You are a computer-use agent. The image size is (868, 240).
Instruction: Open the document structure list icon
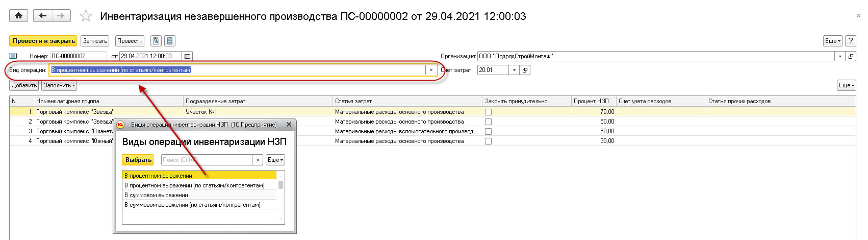click(170, 41)
